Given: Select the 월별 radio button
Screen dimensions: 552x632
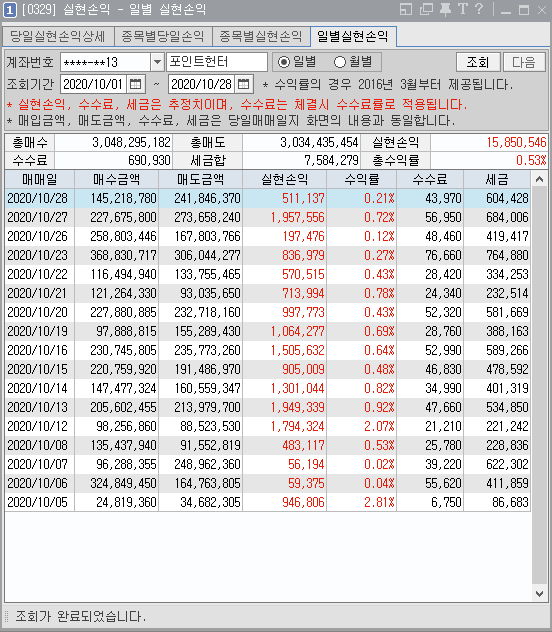Looking at the screenshot, I should tap(340, 62).
